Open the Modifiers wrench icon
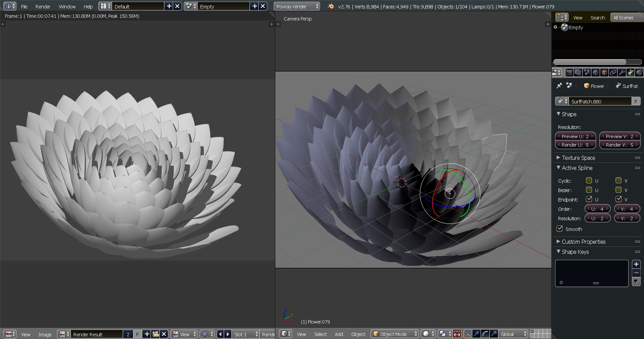Image resolution: width=644 pixels, height=339 pixels. point(622,73)
